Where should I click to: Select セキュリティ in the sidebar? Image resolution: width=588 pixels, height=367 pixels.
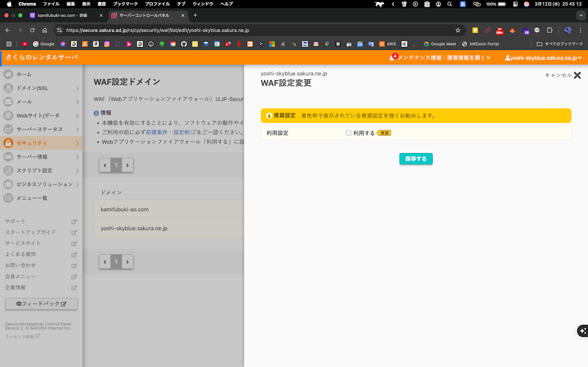[41, 143]
